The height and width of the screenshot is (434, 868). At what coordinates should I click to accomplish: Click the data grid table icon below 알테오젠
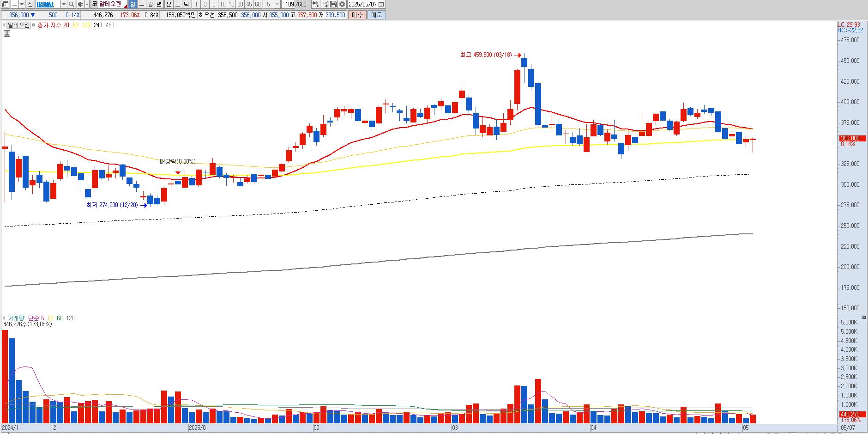(x=7, y=33)
